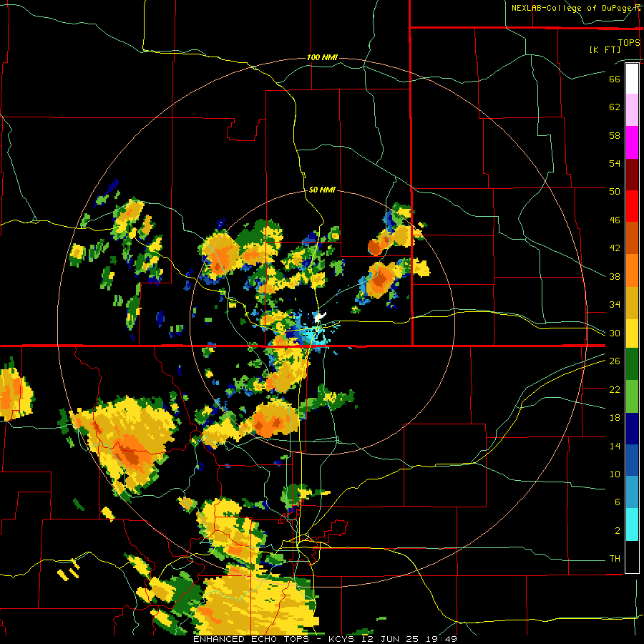The width and height of the screenshot is (644, 644).
Task: Click the legend value 26
Action: pos(615,361)
